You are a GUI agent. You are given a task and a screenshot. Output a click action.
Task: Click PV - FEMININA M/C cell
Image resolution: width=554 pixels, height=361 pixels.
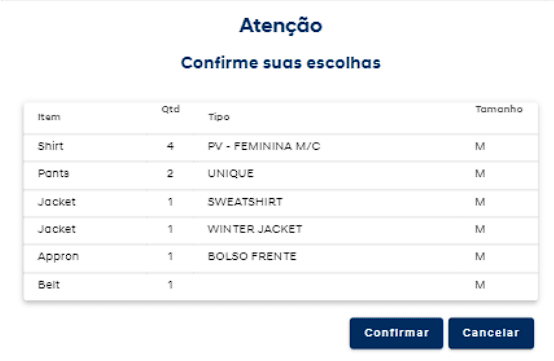point(264,146)
